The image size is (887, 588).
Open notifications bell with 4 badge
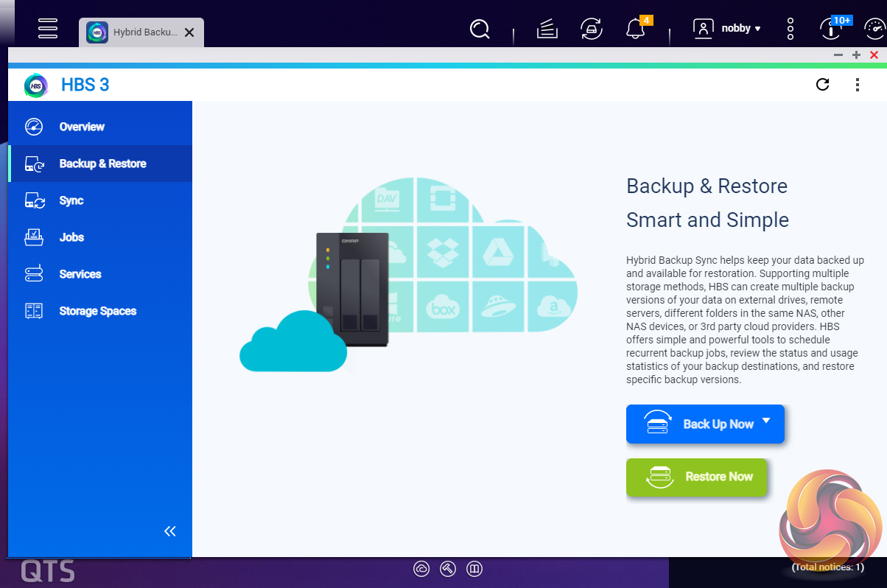pyautogui.click(x=634, y=29)
